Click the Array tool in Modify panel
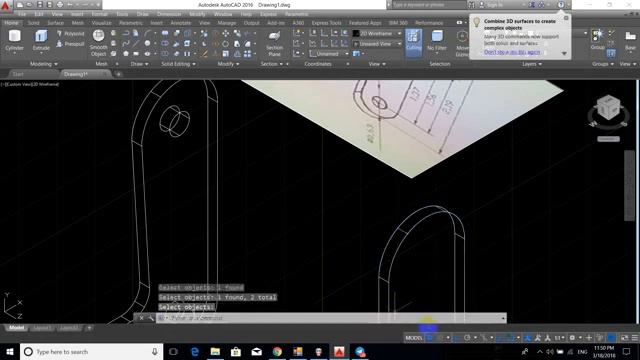Image resolution: width=640 pixels, height=360 pixels. 247,53
